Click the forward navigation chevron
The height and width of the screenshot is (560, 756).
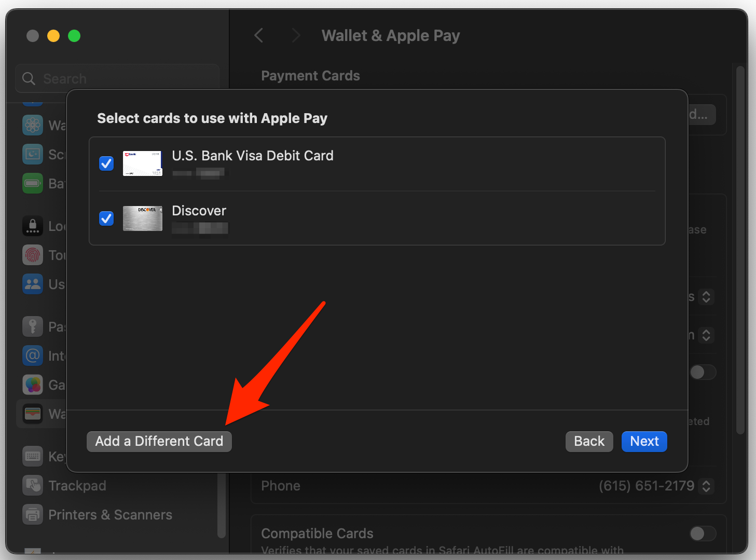295,35
